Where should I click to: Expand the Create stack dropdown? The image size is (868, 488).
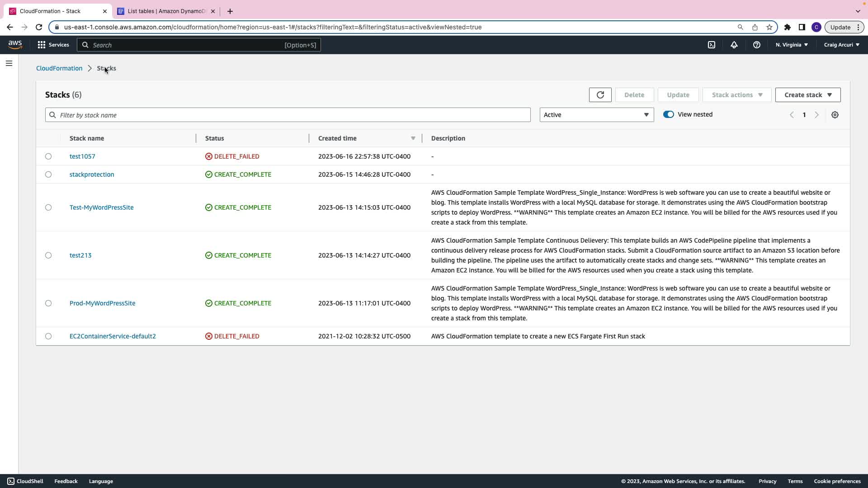coord(807,95)
